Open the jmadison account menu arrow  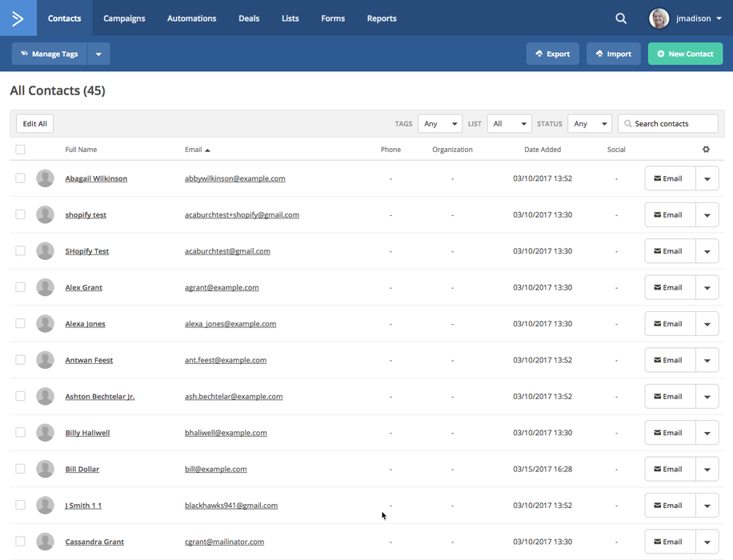tap(719, 18)
